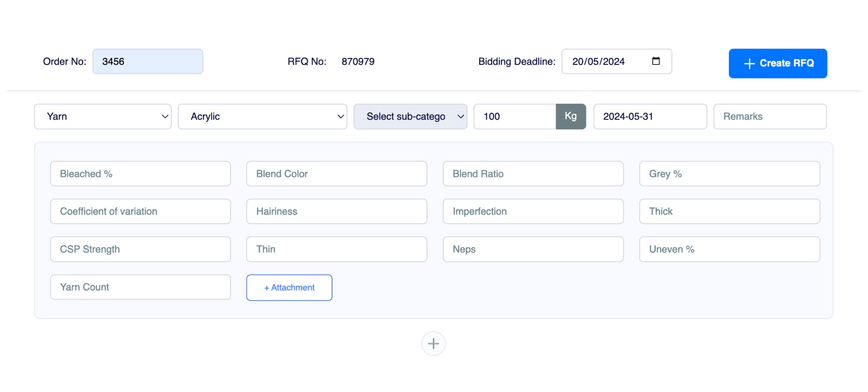868x392 pixels.
Task: Focus the Coefficient of variation field
Action: coord(140,211)
